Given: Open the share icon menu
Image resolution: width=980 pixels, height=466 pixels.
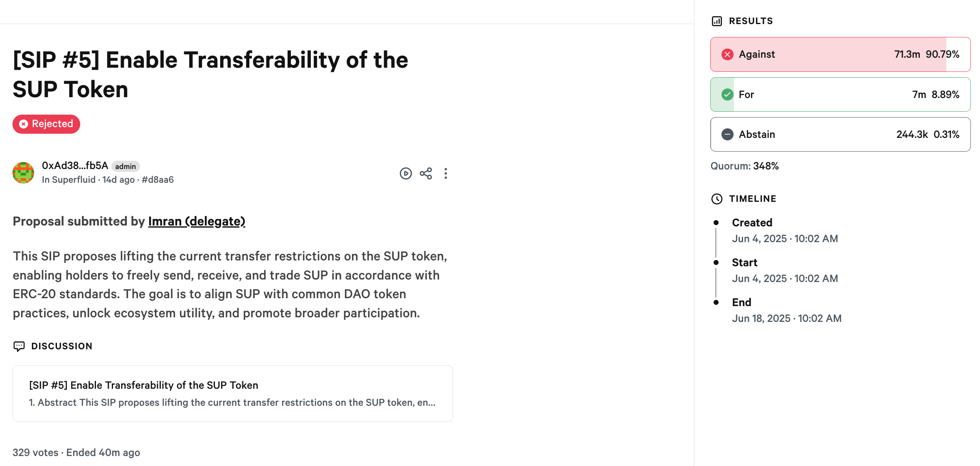Looking at the screenshot, I should [x=426, y=174].
